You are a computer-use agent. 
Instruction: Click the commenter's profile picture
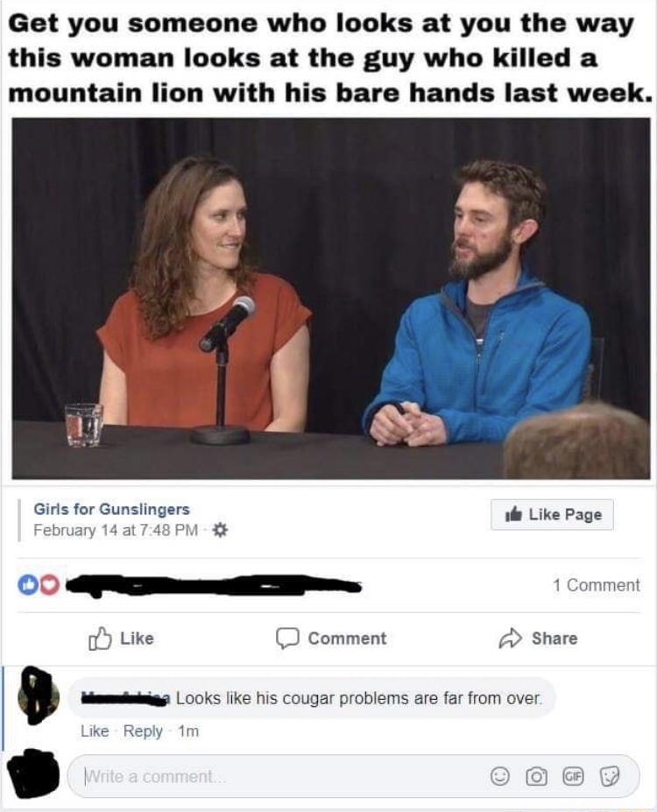pos(36,696)
